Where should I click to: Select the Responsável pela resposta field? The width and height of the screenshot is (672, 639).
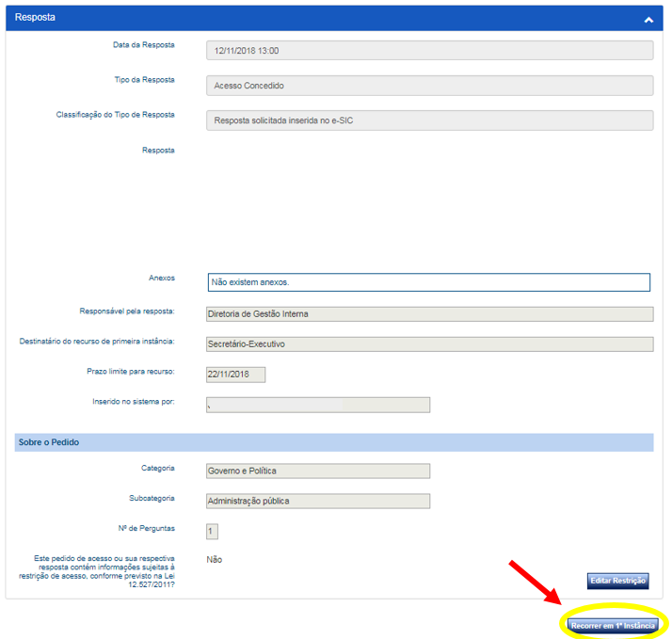[x=429, y=314]
